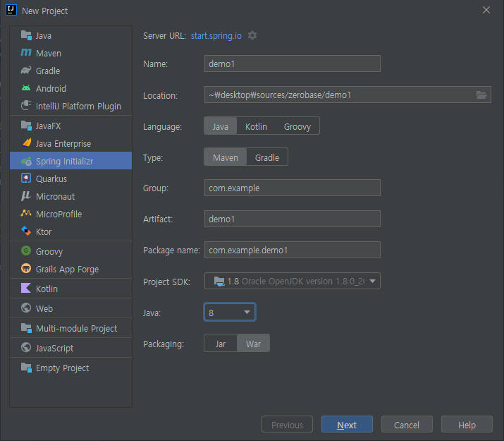
Task: Click the Java Enterprise flame icon
Action: [27, 143]
